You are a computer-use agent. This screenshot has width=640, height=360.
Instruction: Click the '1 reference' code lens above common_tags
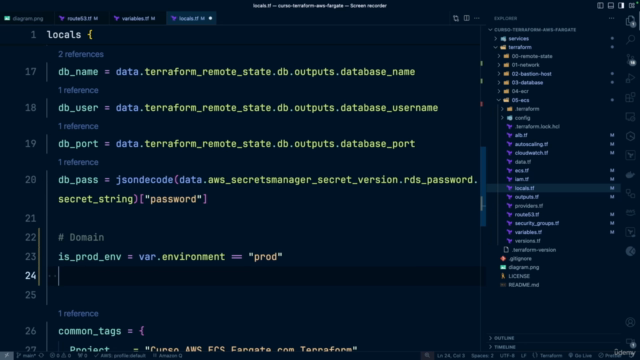coord(78,314)
